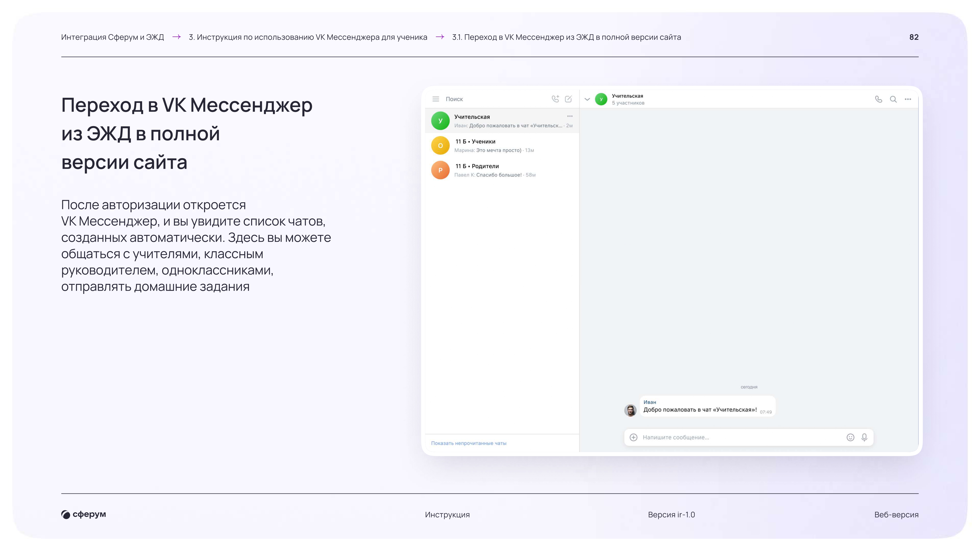Viewport: 980px width, 551px height.
Task: Click page number 82
Action: pos(914,37)
